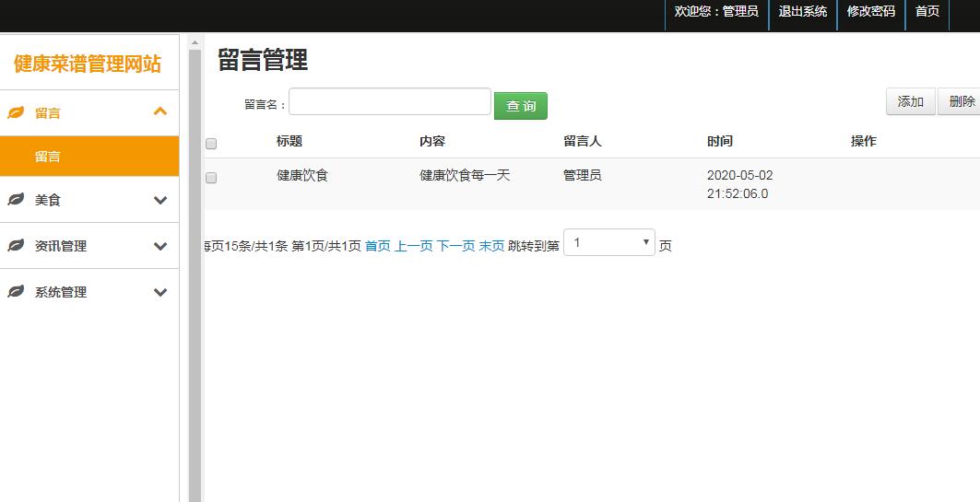
Task: Click the scrollbar up arrow beside sidebar
Action: point(195,42)
